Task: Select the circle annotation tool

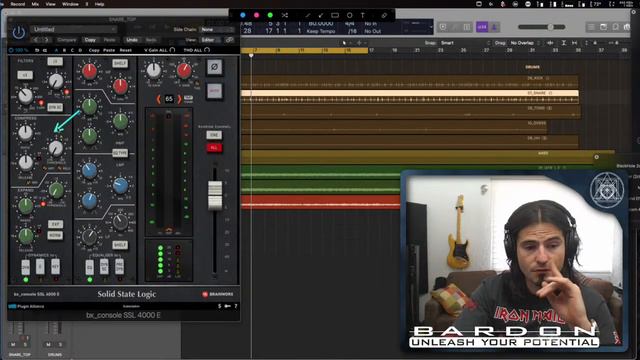Action: [x=349, y=15]
